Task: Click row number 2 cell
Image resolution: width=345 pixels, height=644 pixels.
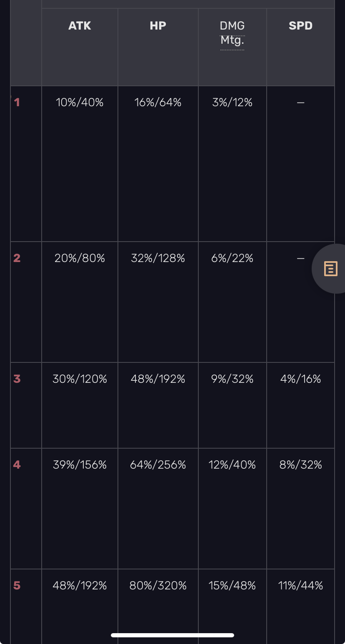Action: [x=17, y=258]
